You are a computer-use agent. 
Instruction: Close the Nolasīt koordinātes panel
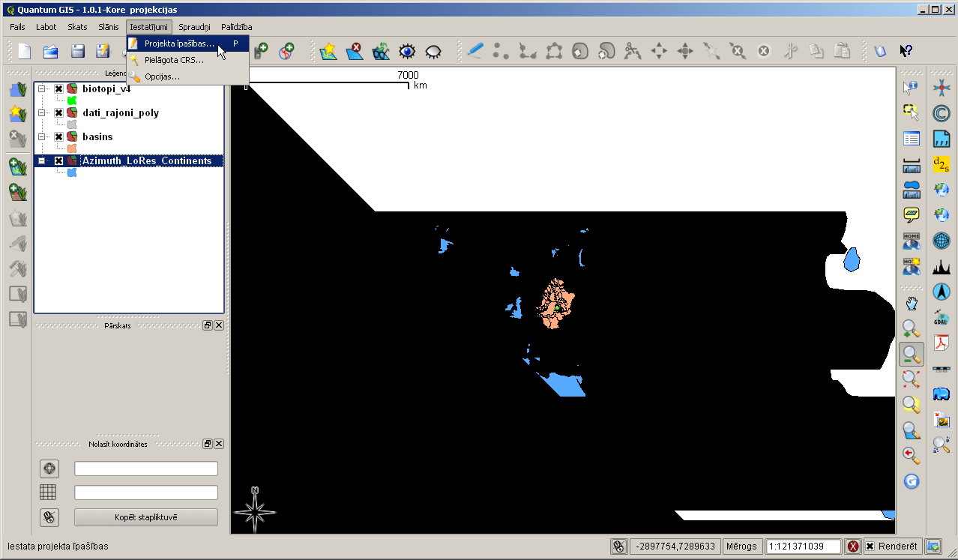[x=219, y=444]
